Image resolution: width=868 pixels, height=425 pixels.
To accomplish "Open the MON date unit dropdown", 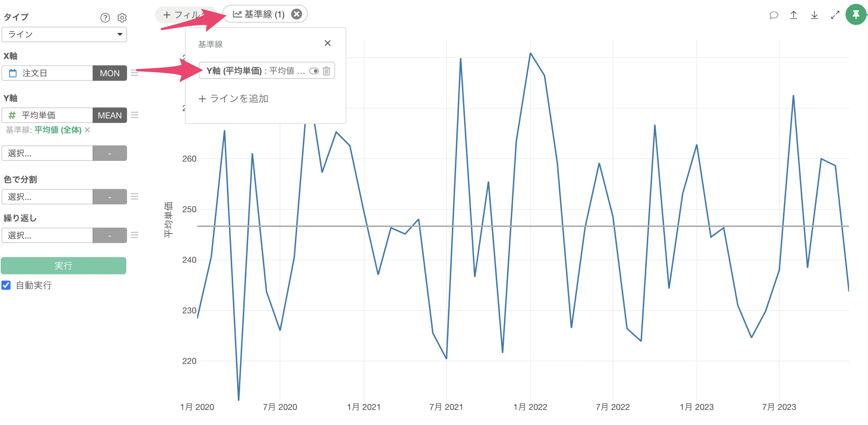I will point(109,73).
